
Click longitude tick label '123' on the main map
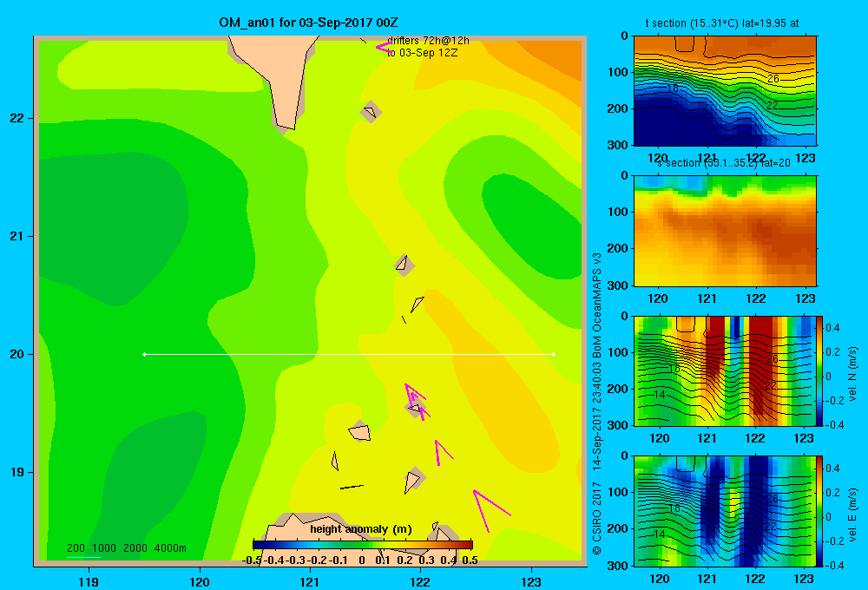(531, 581)
